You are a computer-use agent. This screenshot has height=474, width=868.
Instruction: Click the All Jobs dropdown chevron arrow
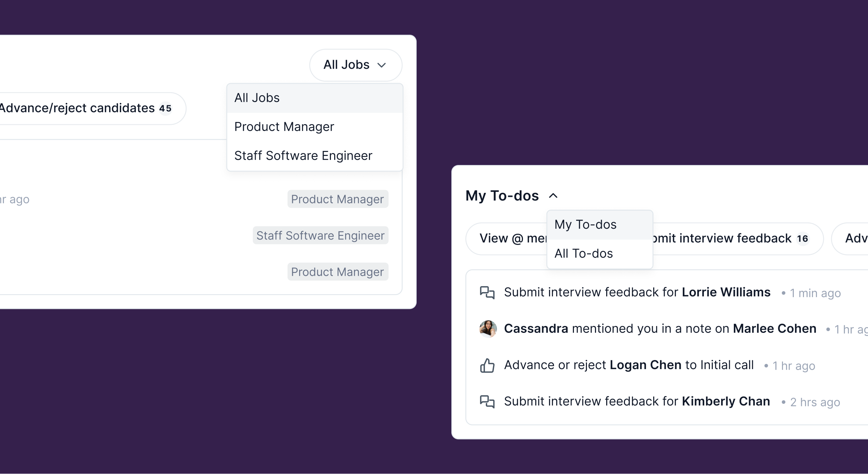[382, 65]
